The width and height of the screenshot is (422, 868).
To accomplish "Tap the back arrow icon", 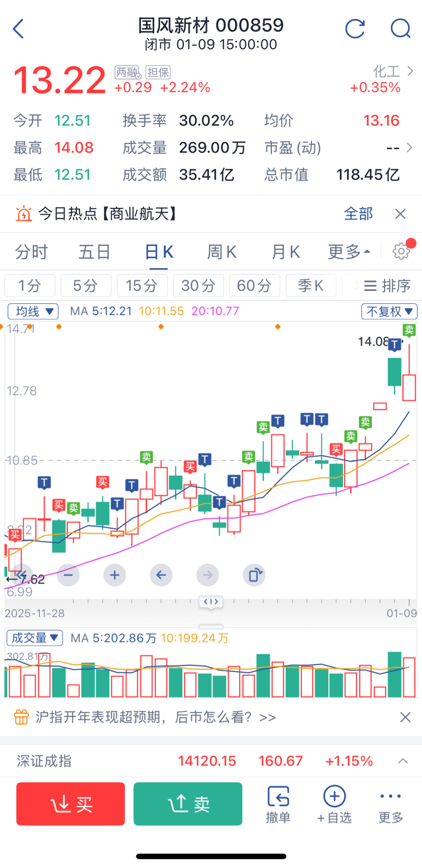I will point(19,29).
